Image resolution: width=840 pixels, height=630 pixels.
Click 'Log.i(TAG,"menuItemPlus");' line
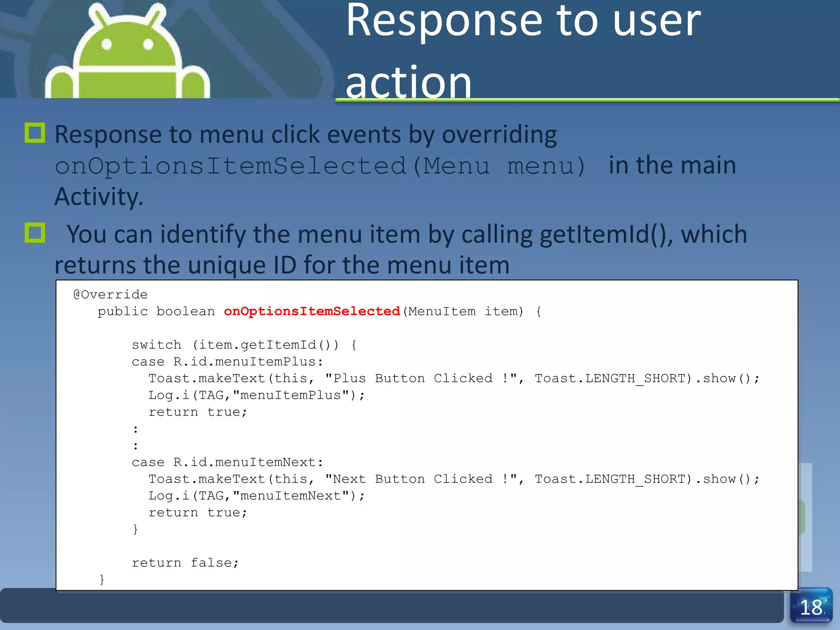click(256, 395)
